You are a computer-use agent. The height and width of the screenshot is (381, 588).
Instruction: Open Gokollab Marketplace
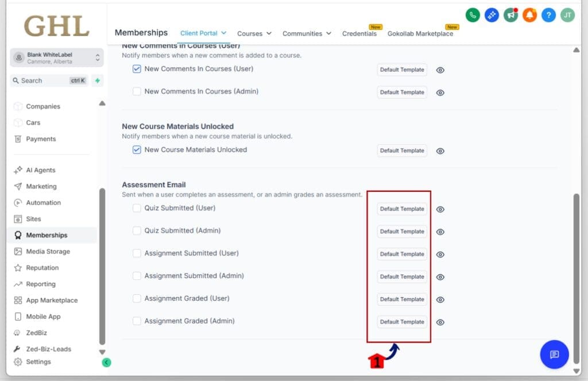[421, 33]
